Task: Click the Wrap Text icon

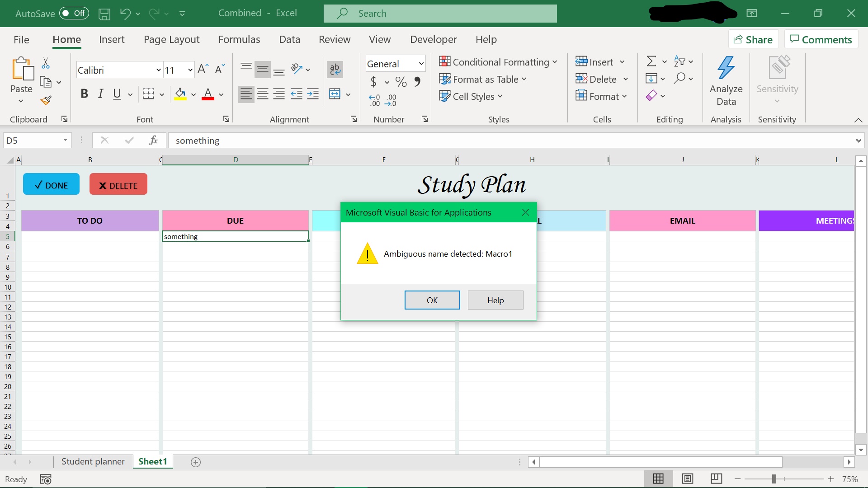Action: coord(335,69)
